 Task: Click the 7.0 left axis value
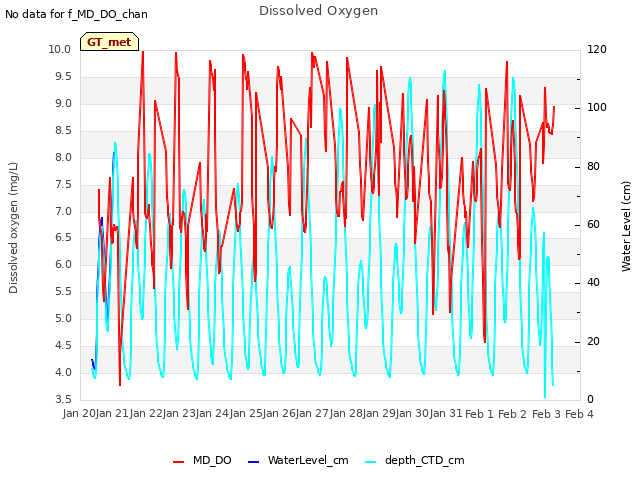tap(63, 211)
